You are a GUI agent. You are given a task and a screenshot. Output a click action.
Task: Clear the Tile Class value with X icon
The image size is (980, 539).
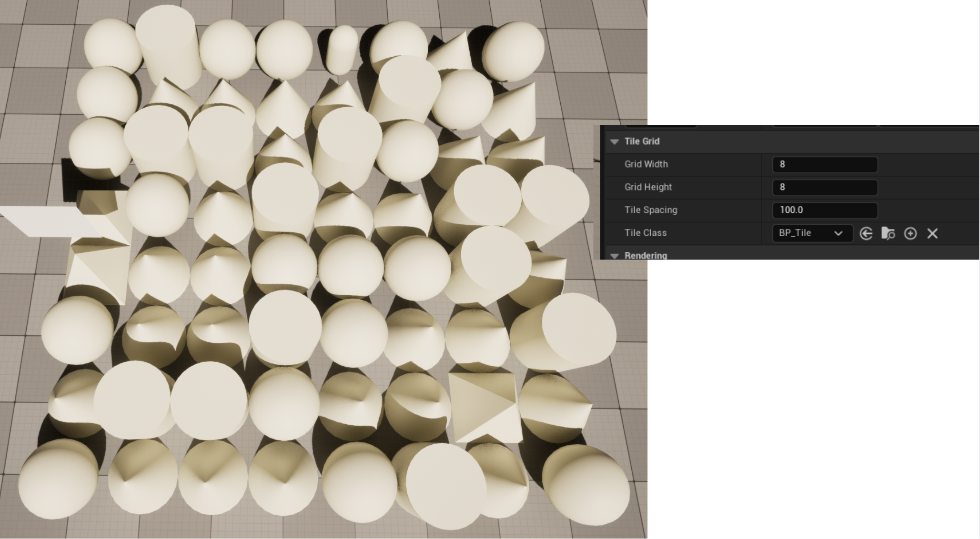[932, 233]
